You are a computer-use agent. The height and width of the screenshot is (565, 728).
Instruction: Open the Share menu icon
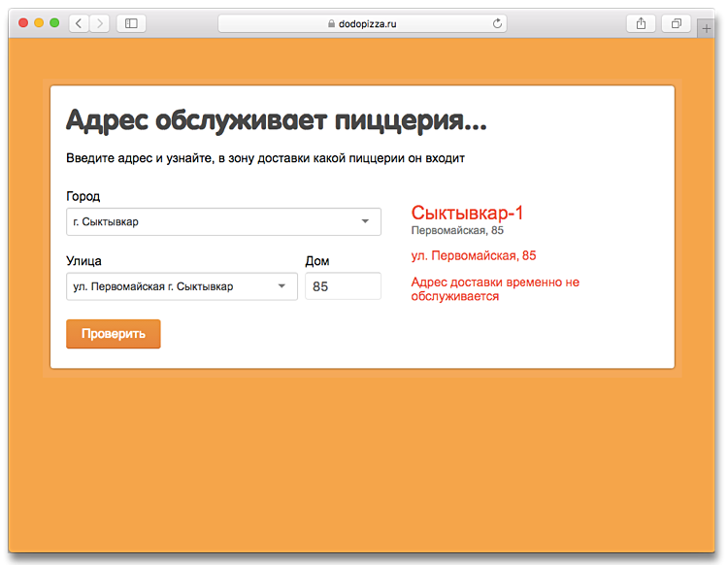[x=641, y=23]
